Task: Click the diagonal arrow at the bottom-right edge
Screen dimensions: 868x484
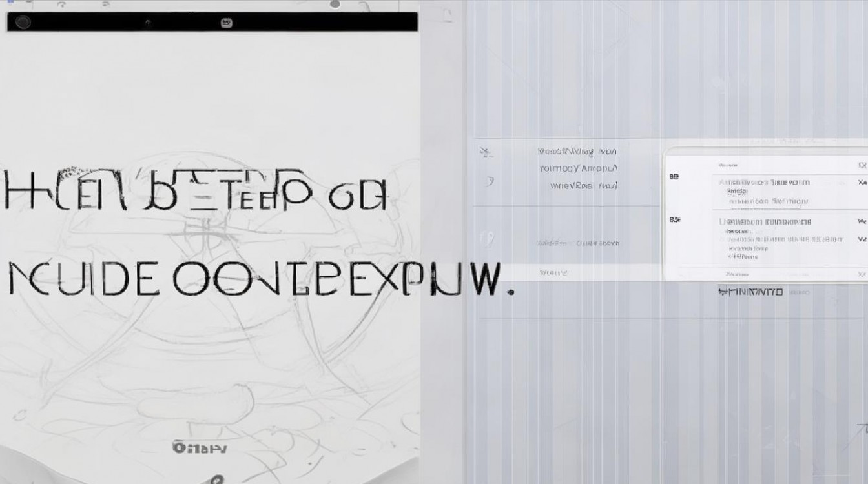Action: click(x=860, y=430)
